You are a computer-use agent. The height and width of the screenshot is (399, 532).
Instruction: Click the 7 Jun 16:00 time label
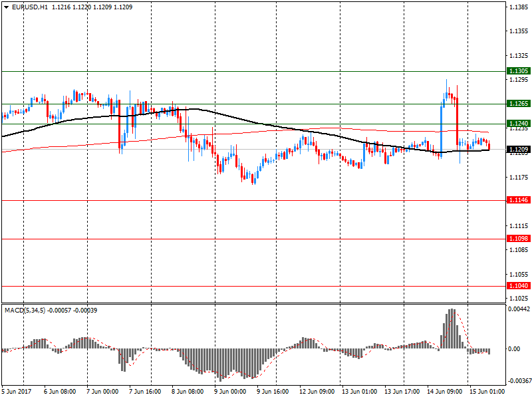tap(145, 392)
